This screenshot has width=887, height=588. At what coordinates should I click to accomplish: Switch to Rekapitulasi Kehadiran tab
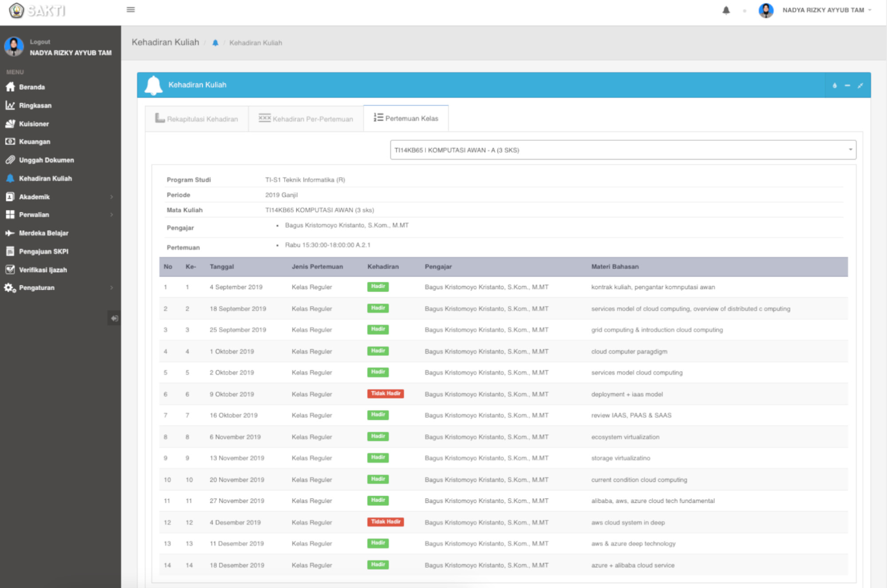click(x=197, y=119)
